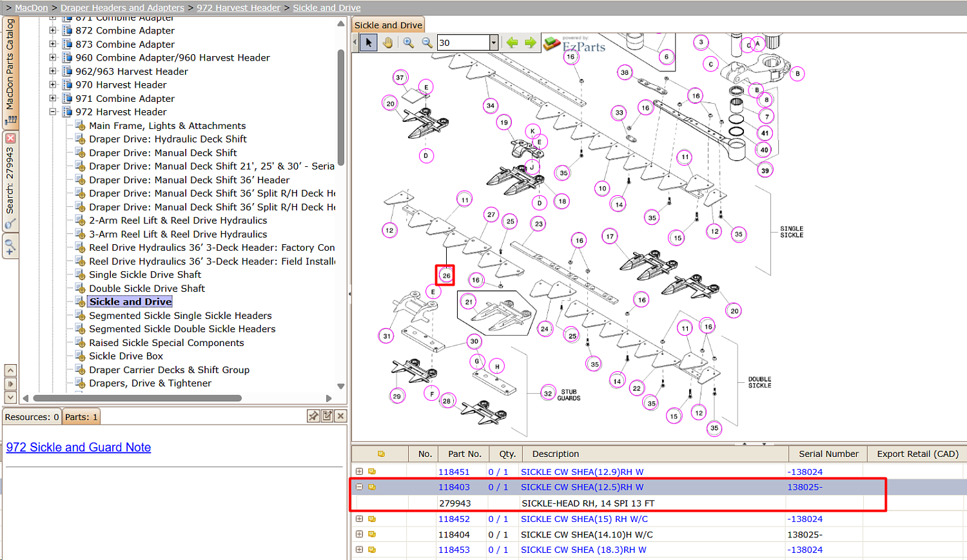This screenshot has width=967, height=560.
Task: Open Draper Drive: Hydraulic Deck Shift
Action: 168,139
